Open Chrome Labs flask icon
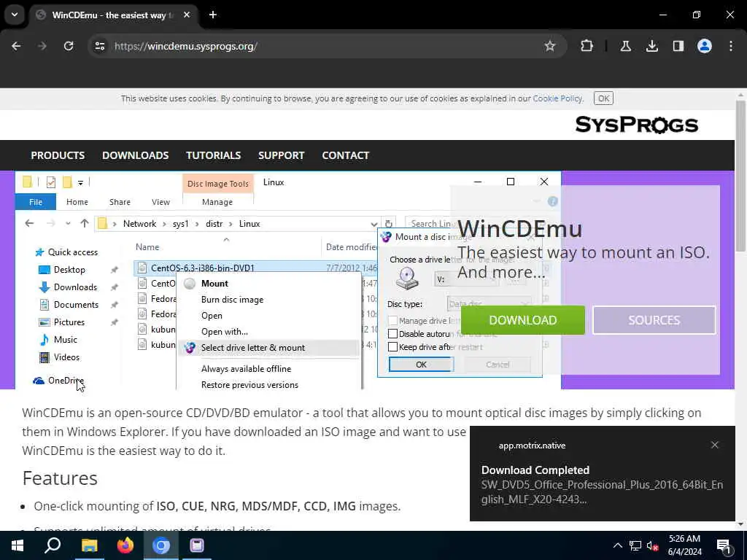This screenshot has width=747, height=560. click(x=625, y=46)
